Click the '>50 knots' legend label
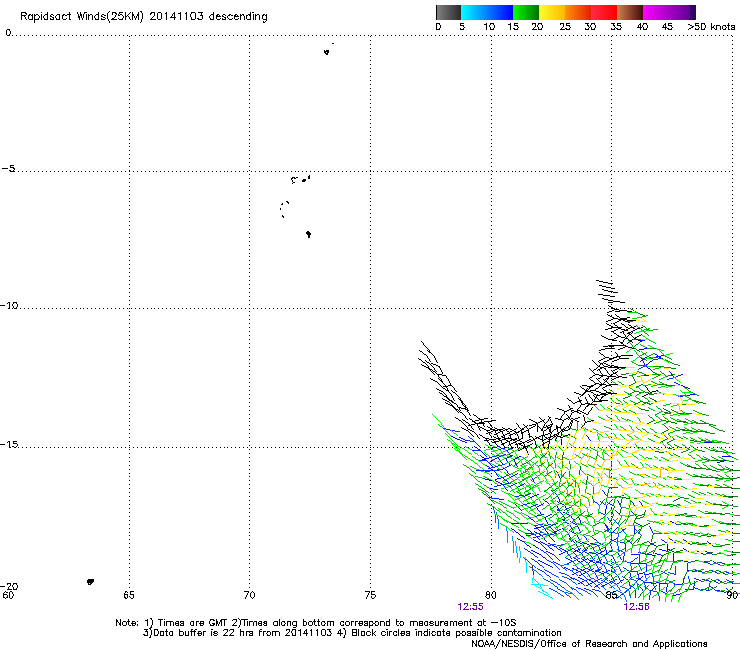The width and height of the screenshot is (740, 650). (x=711, y=27)
